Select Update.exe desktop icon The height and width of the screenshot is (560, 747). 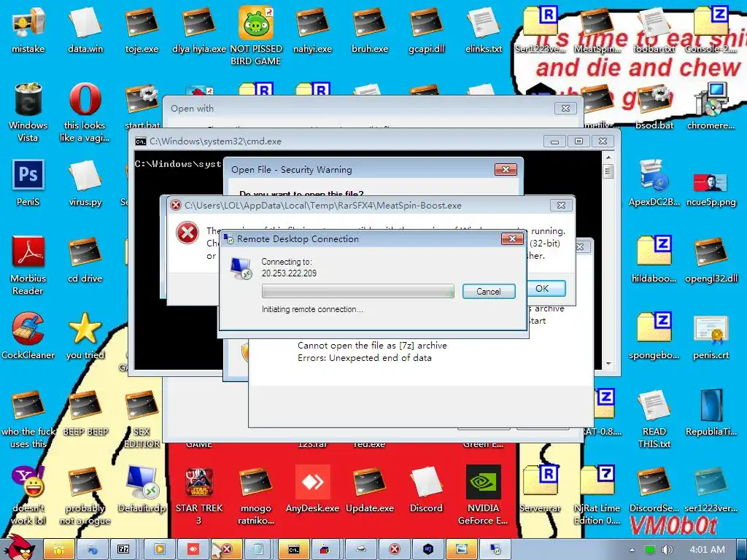[x=370, y=489]
